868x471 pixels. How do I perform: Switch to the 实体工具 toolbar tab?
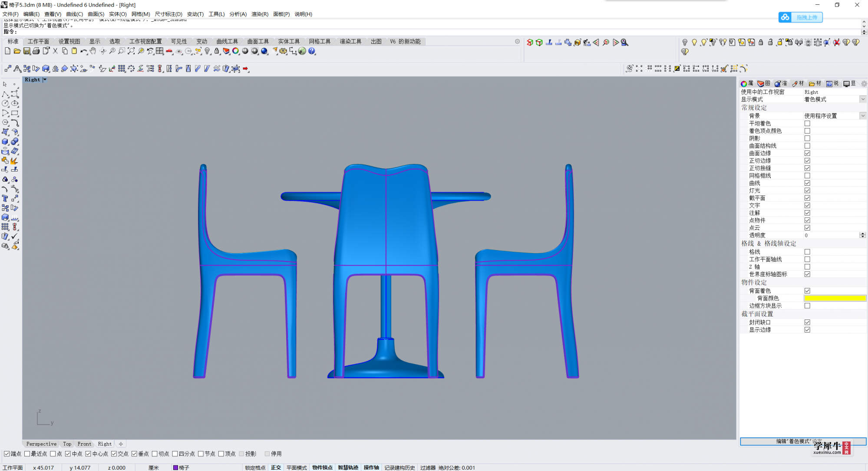pos(289,41)
